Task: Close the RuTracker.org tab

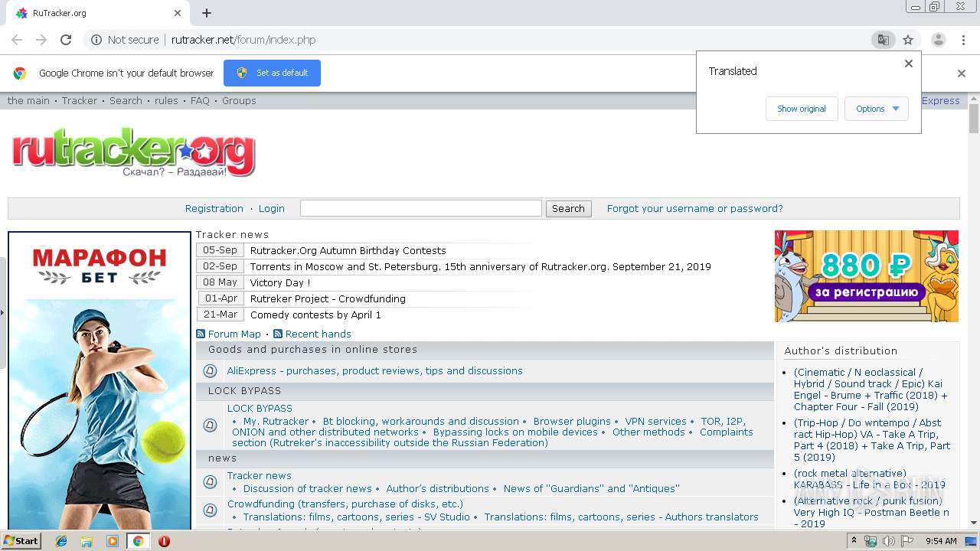Action: click(178, 13)
